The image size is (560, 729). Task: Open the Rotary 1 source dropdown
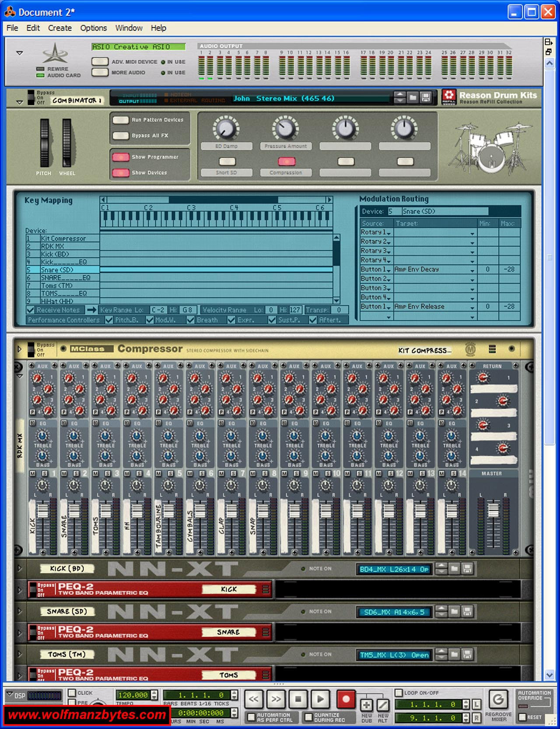388,233
